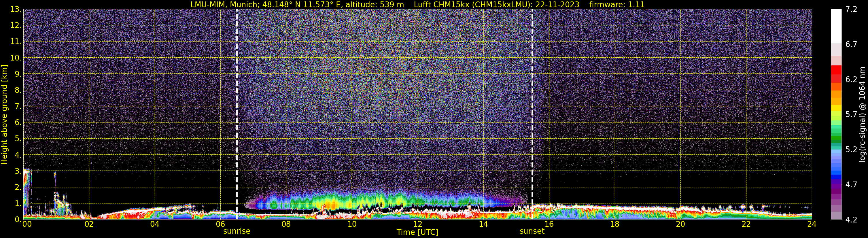Click the date '22-11-2023' in the title
This screenshot has width=868, height=238.
tap(557, 4)
